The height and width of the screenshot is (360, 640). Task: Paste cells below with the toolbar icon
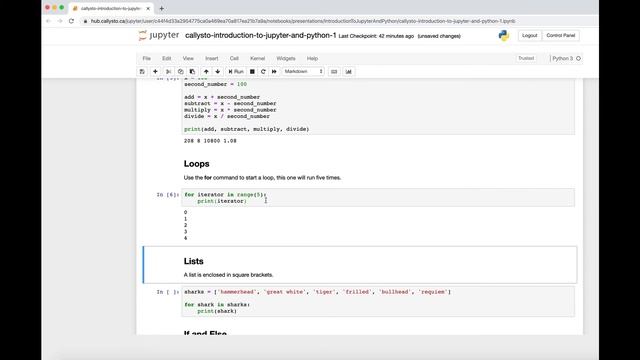(x=192, y=71)
